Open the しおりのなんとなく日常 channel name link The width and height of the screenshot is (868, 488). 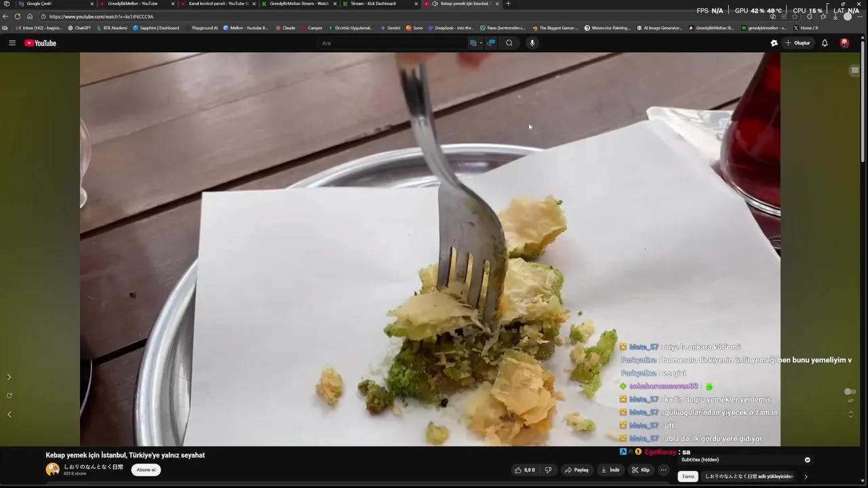(94, 467)
